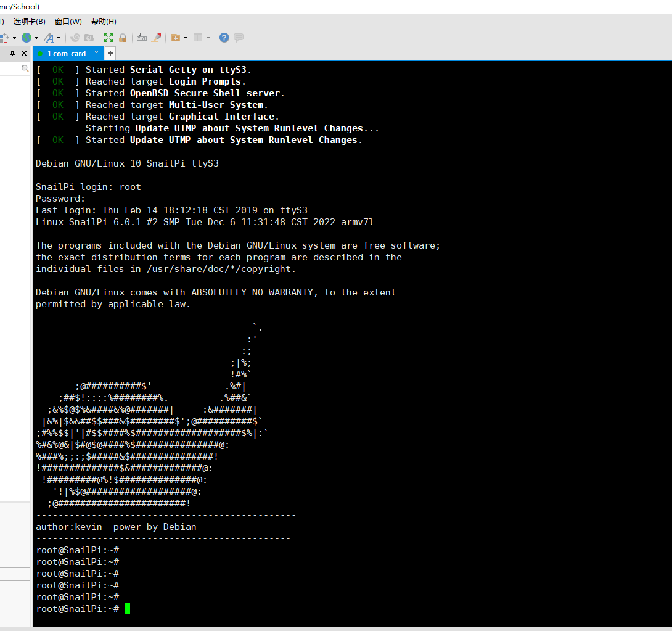Select the highlight pen toolbar icon
The image size is (672, 631).
[x=157, y=37]
